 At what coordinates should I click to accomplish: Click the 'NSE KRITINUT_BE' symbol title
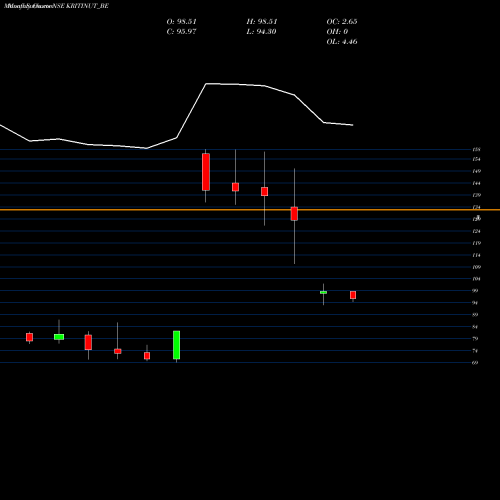[80, 6]
